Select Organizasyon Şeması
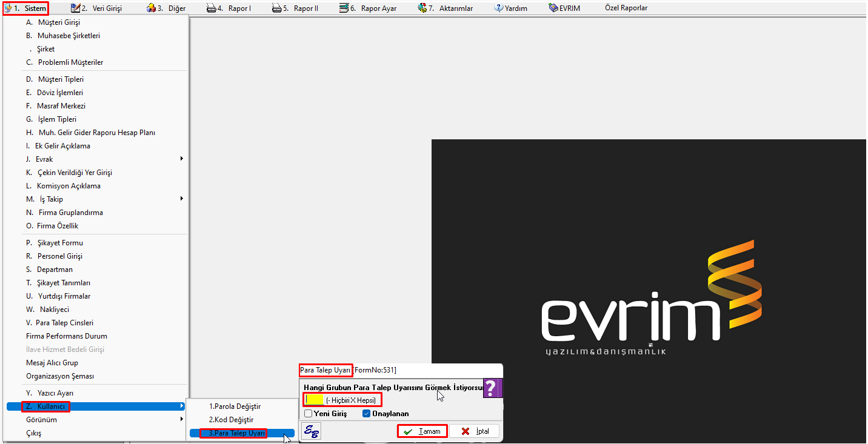This screenshot has height=444, width=868. click(97, 376)
